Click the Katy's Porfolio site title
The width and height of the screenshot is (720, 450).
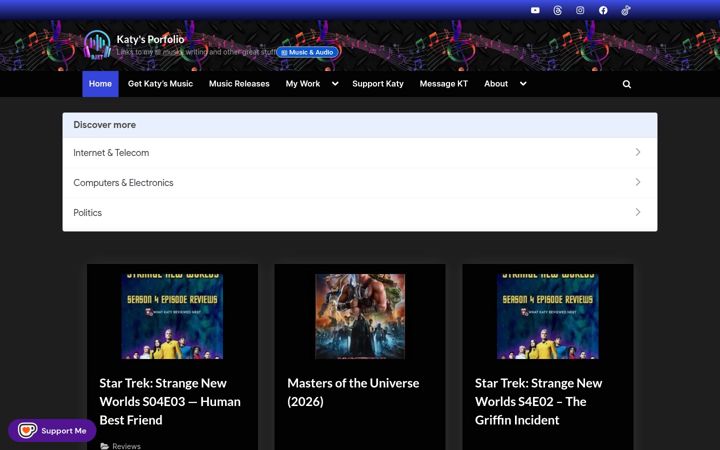[151, 39]
